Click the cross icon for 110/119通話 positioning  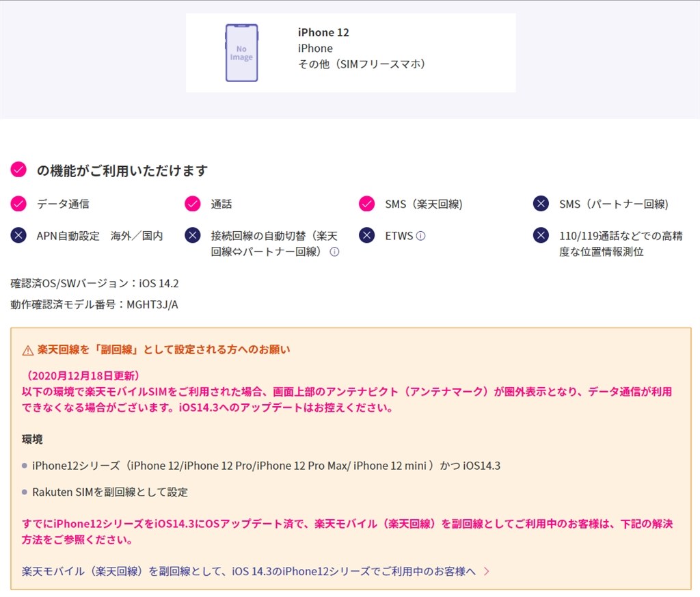click(541, 235)
